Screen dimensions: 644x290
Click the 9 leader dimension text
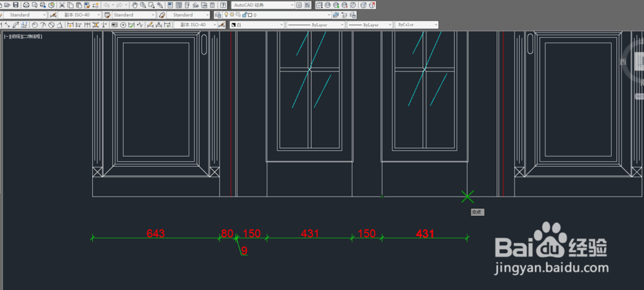pos(244,250)
